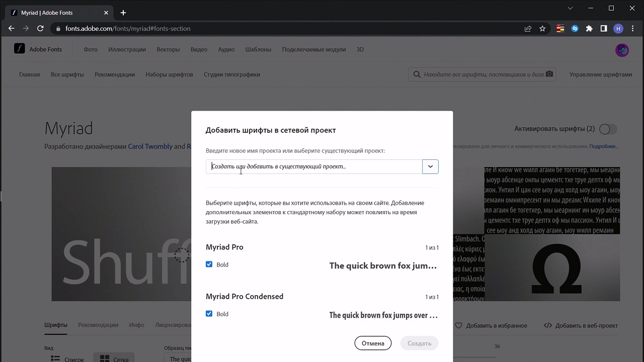Screen dimensions: 644x362
Task: Open Шаблоны menu item
Action: [x=258, y=49]
